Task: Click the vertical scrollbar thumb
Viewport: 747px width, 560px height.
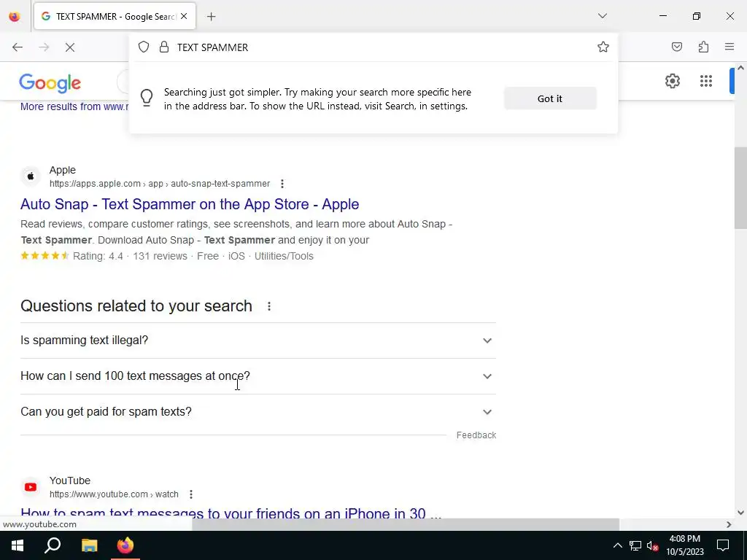Action: coord(740,189)
